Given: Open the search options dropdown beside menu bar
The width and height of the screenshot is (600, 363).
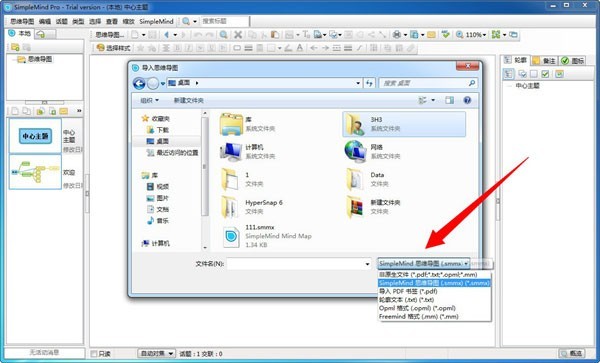Looking at the screenshot, I should coord(195,21).
